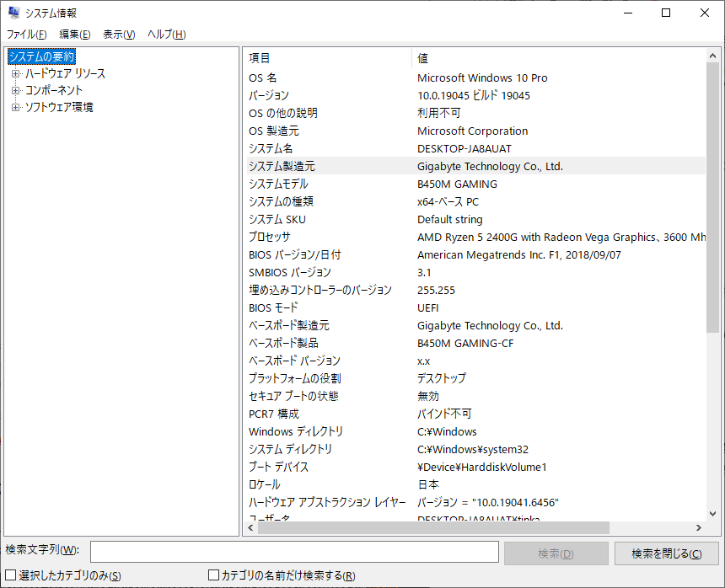Toggle カテゴリの名前だけ検索する checkbox
The image size is (725, 588).
point(213,575)
